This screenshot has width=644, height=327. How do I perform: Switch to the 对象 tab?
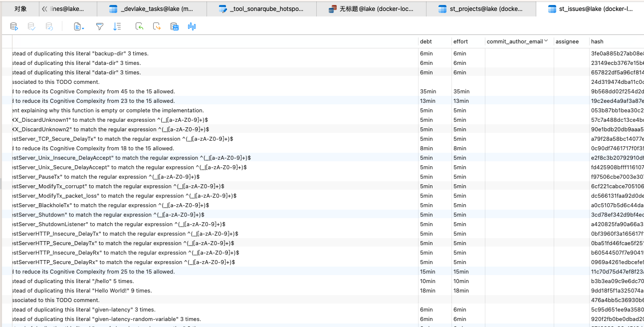20,9
